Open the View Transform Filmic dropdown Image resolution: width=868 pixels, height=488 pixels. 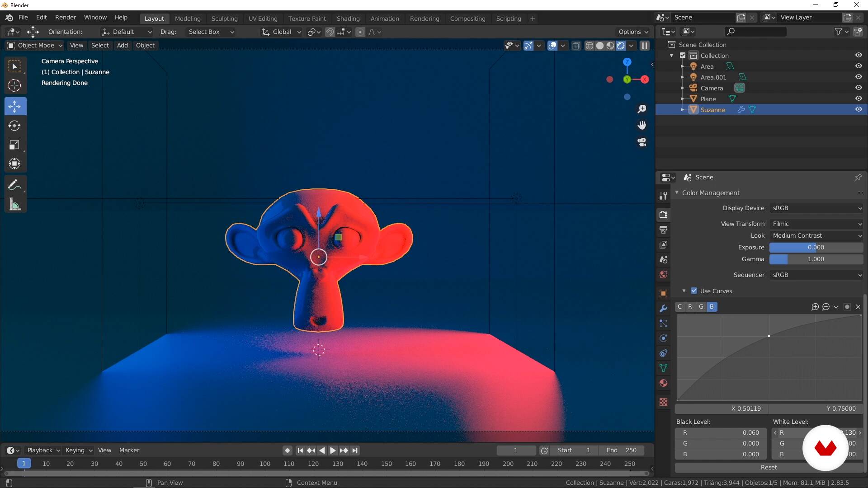coord(816,224)
